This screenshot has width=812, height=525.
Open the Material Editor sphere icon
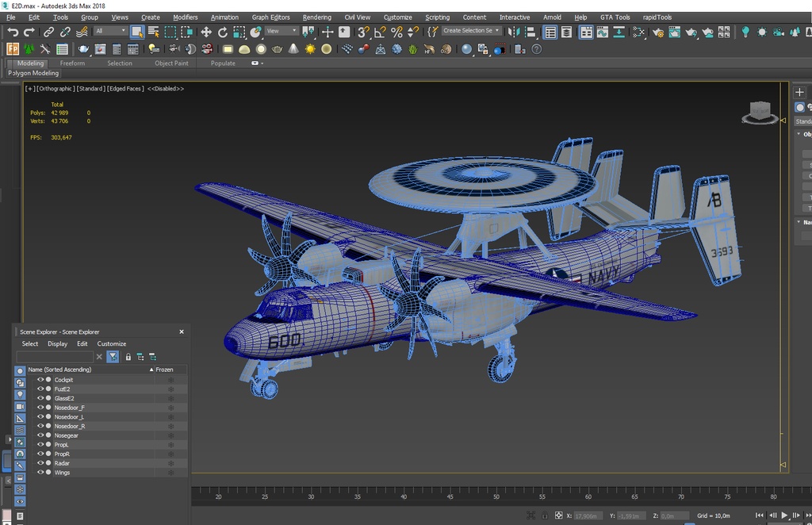[638, 32]
